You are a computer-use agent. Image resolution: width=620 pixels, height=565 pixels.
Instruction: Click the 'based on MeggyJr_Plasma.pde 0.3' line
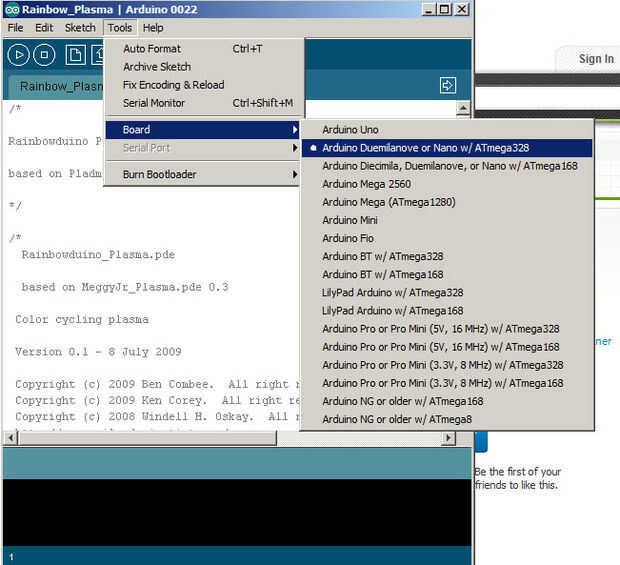click(x=125, y=287)
